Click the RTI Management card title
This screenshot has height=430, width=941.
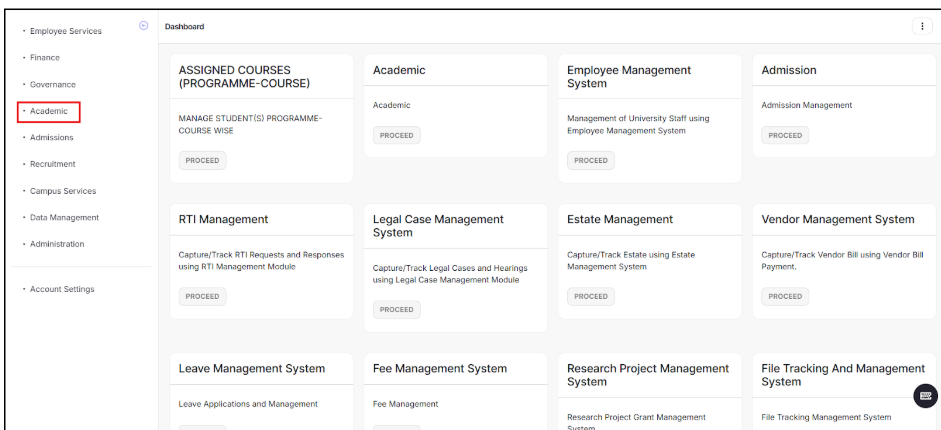[x=223, y=219]
